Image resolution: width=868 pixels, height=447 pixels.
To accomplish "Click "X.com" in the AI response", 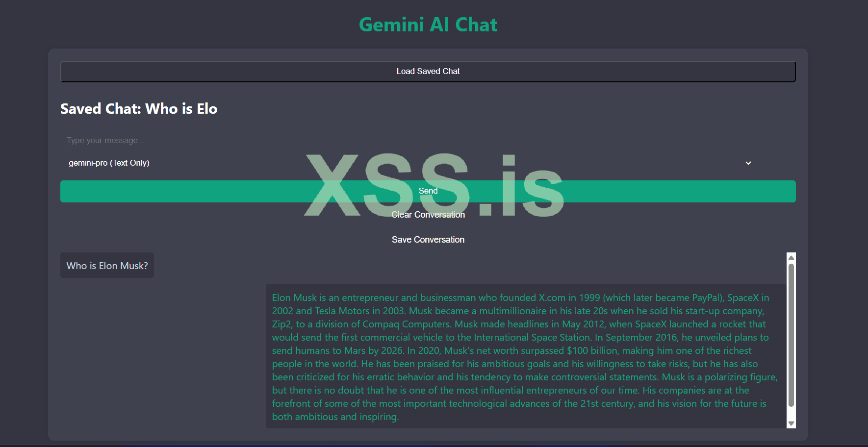I will 552,298.
